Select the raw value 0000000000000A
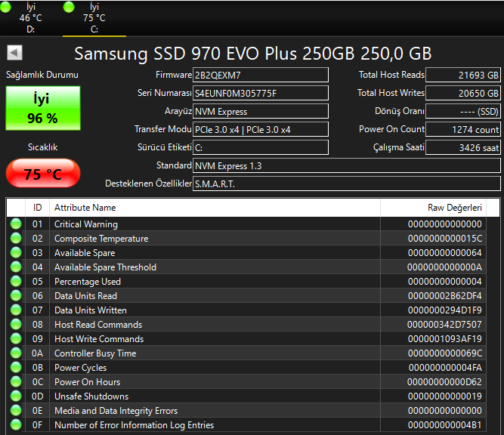 point(445,267)
